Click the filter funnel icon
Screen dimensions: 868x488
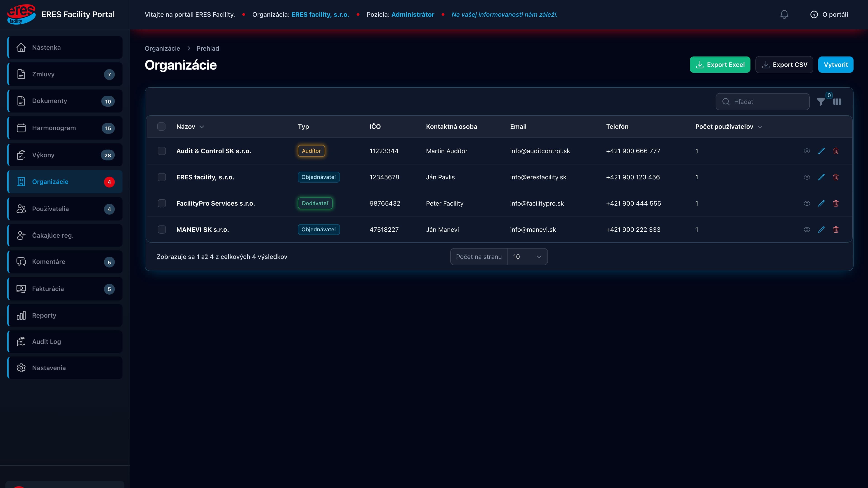pos(821,102)
